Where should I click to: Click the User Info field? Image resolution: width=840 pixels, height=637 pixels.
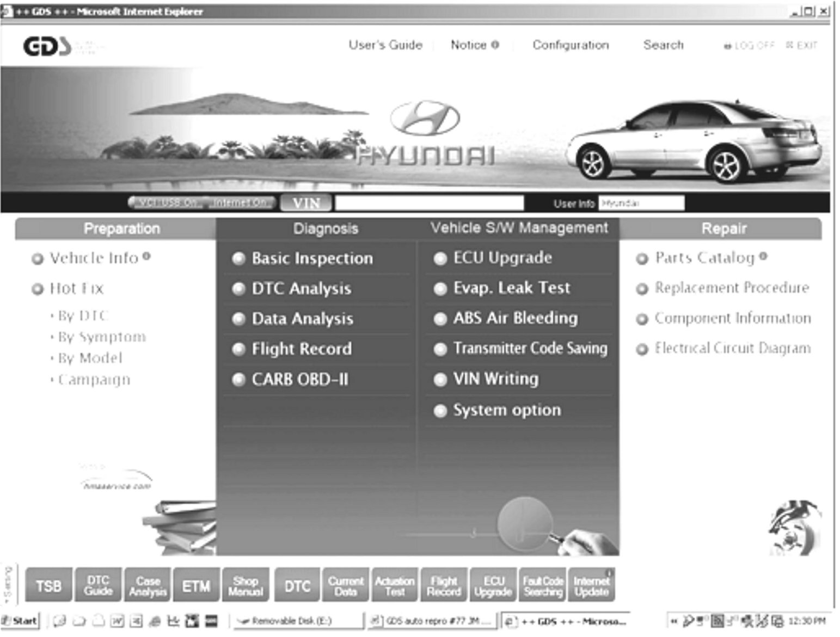click(x=641, y=203)
